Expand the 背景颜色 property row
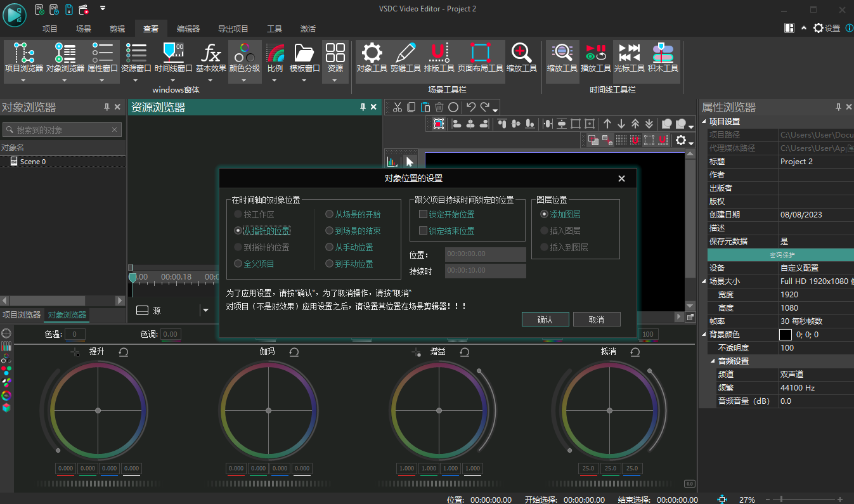 click(x=704, y=335)
